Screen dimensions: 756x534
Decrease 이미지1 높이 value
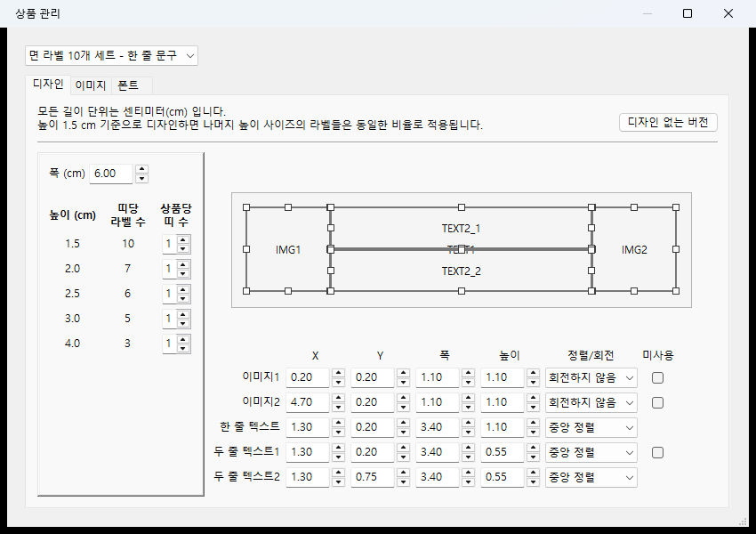(x=534, y=383)
